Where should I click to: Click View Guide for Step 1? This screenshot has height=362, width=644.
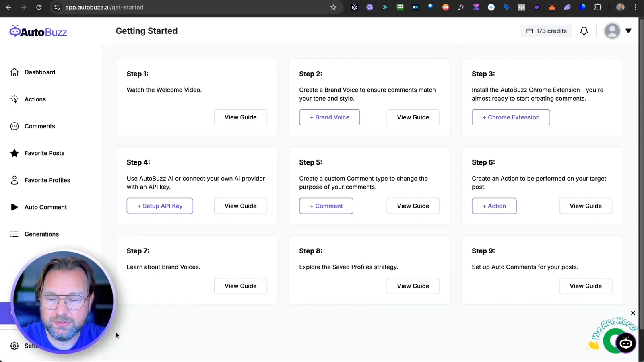[240, 117]
